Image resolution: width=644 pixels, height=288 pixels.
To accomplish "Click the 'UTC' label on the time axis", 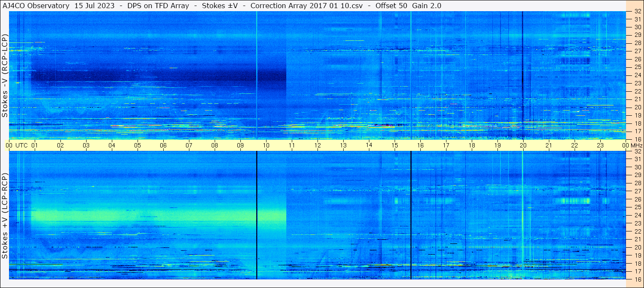I will (21, 145).
